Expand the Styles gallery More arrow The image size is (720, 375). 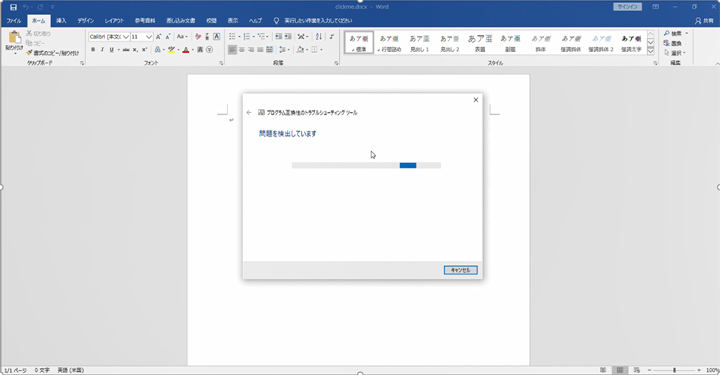(651, 50)
